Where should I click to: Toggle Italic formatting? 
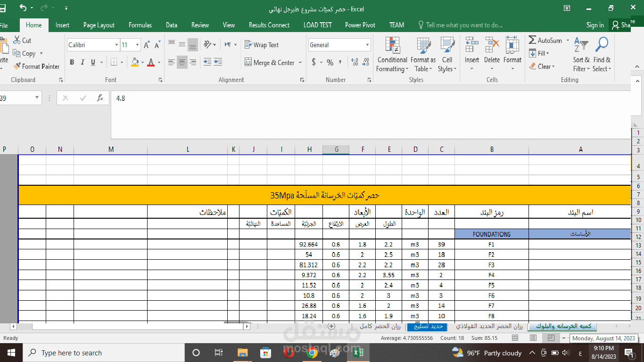pos(83,62)
